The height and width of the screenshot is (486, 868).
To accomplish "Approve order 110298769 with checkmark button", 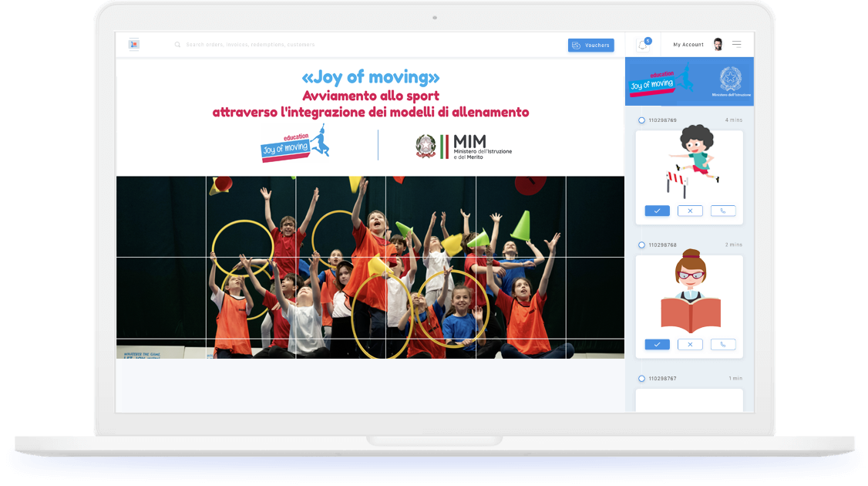I will (x=657, y=211).
